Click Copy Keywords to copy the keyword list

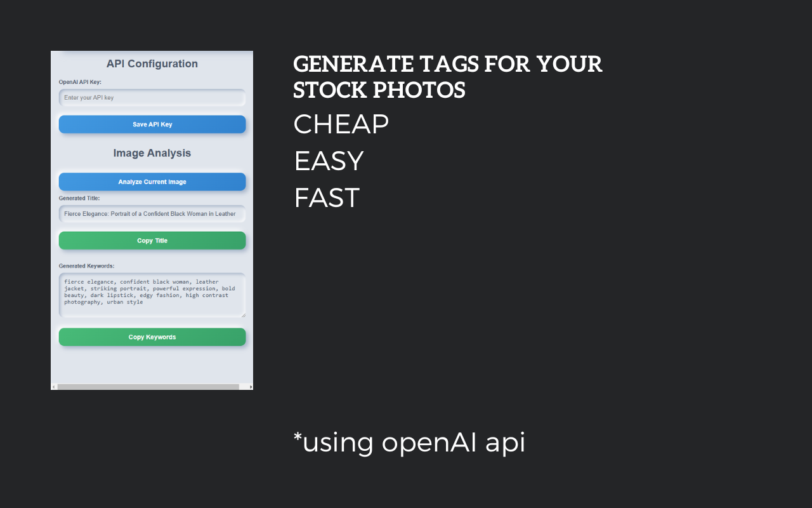(x=152, y=337)
